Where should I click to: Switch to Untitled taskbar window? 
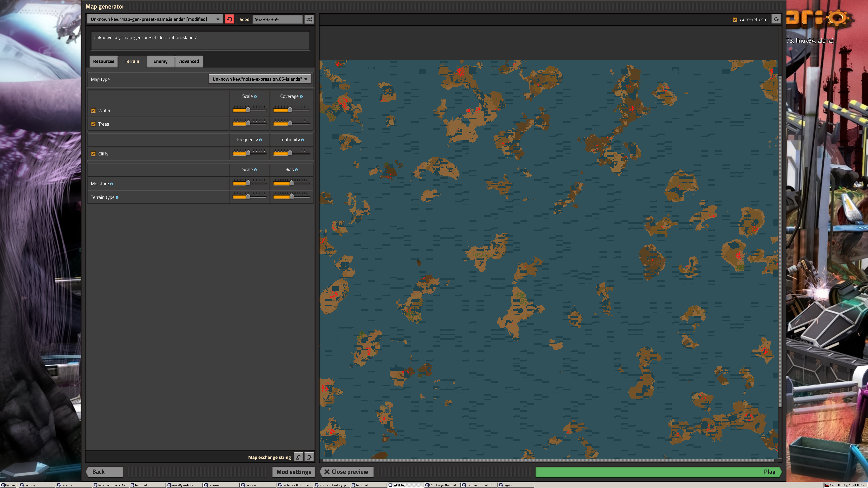(405, 485)
